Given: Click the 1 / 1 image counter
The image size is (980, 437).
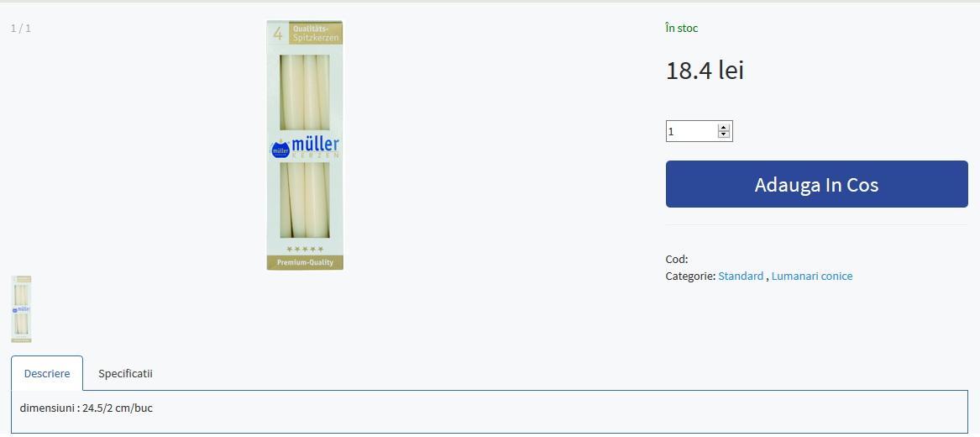Looking at the screenshot, I should tap(21, 28).
